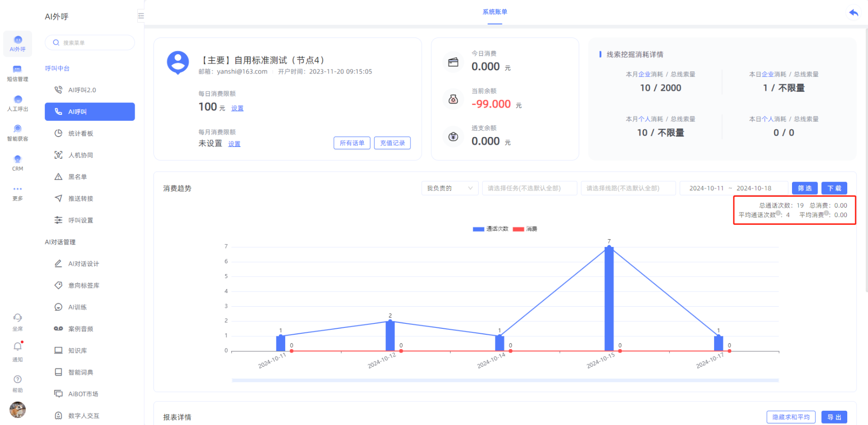868x425 pixels.
Task: Click the daily limit settings link
Action: pyautogui.click(x=237, y=108)
